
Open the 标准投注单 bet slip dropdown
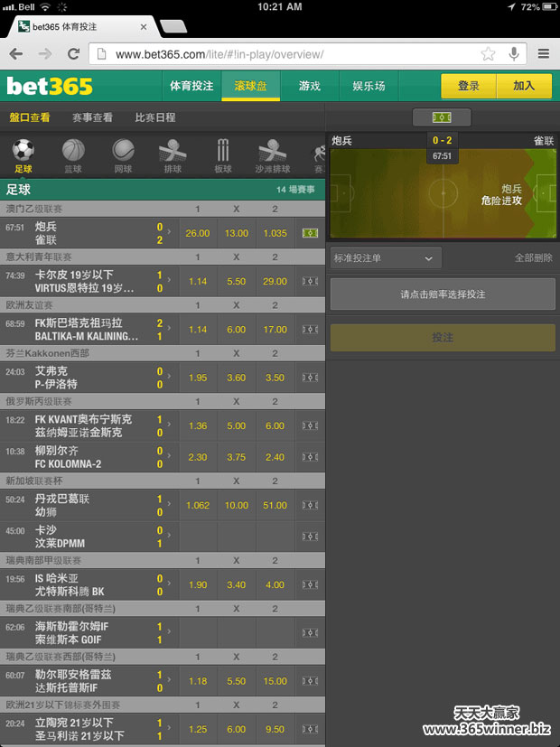coord(386,257)
